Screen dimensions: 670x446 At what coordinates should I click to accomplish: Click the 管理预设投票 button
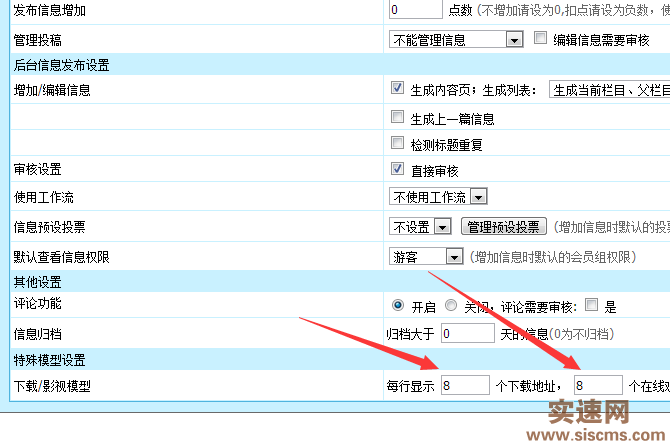point(504,226)
